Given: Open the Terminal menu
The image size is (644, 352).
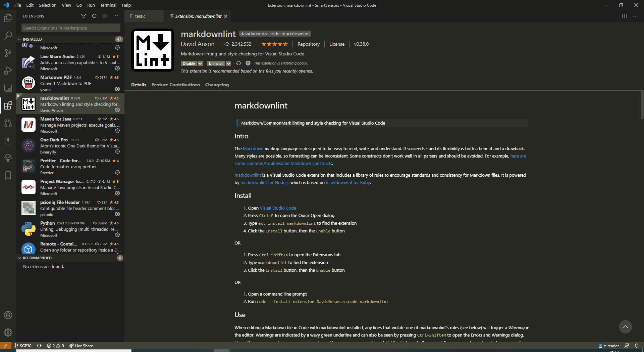Looking at the screenshot, I should click(108, 5).
